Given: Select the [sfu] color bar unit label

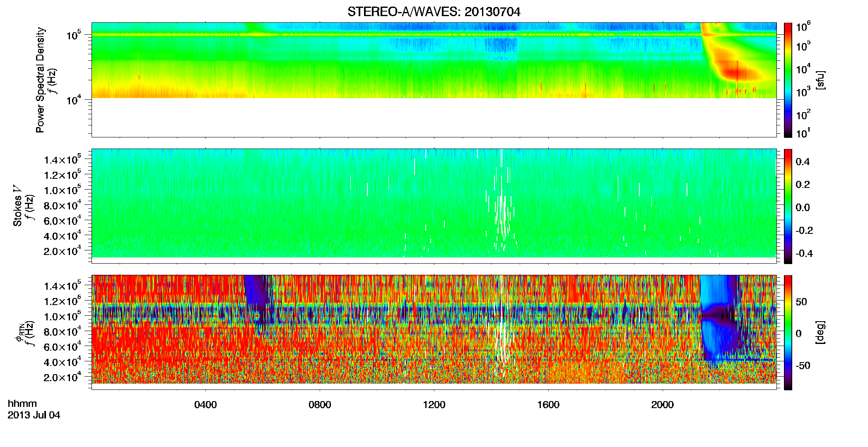Looking at the screenshot, I should pos(820,80).
